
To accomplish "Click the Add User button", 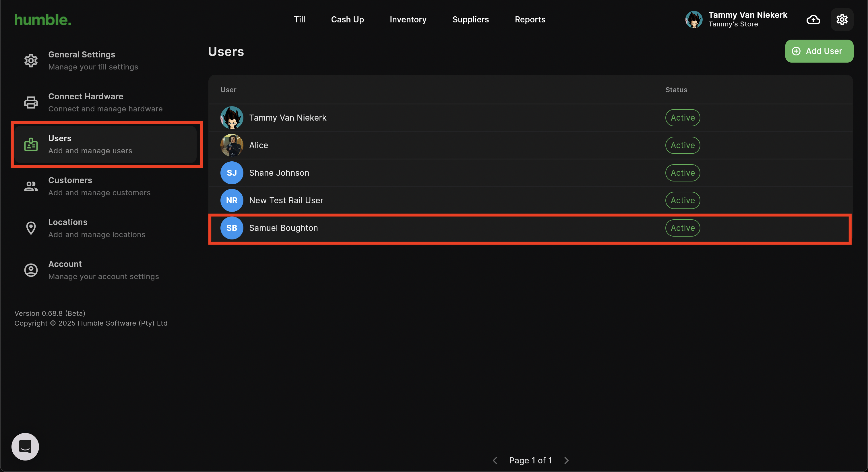I will 819,51.
